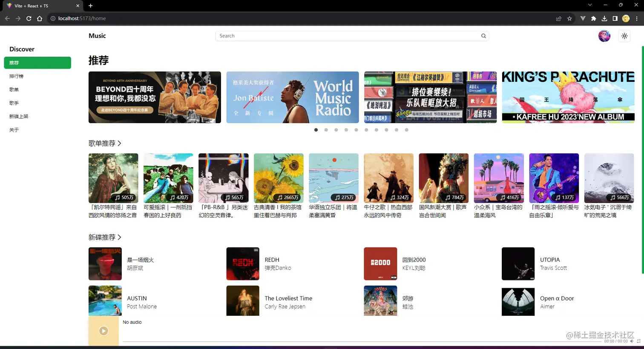Open the Vue devtools extension icon
The height and width of the screenshot is (349, 644).
(x=583, y=18)
